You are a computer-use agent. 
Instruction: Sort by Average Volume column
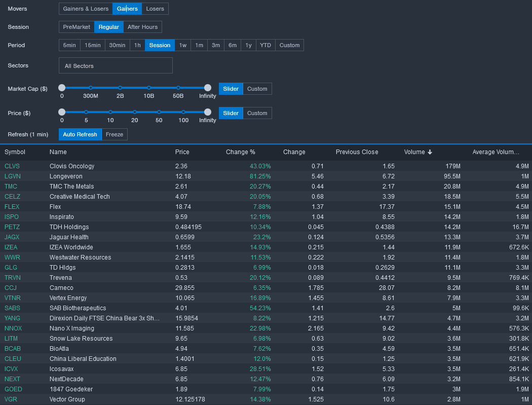click(496, 152)
